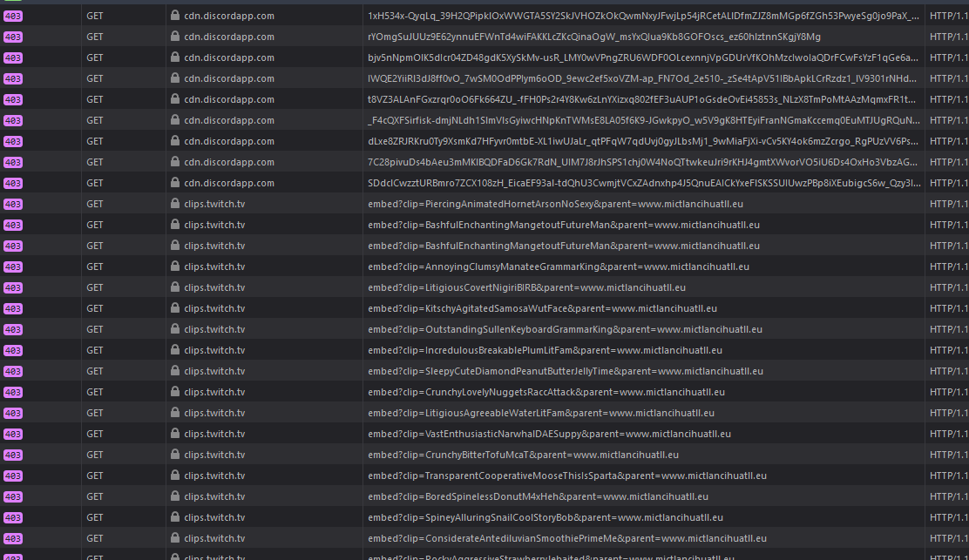Click clips.twitch.tv domain on CrunchyLovelyNuggetsRaccAttack row
The height and width of the screenshot is (560, 969).
(214, 392)
